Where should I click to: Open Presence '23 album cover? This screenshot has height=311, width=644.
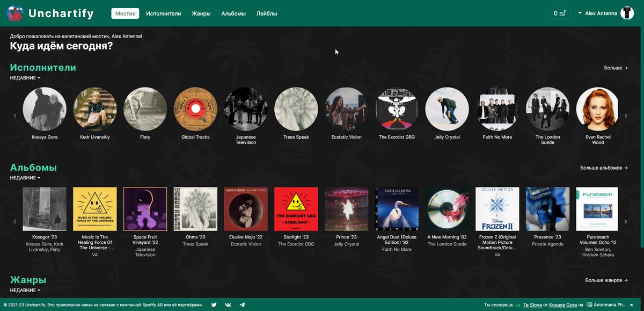click(548, 209)
